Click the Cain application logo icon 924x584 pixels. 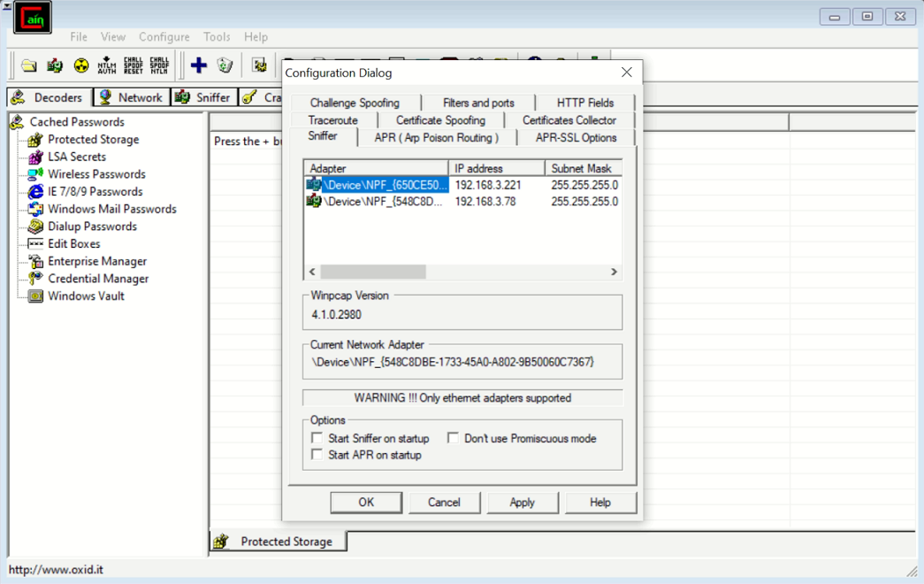click(x=33, y=18)
